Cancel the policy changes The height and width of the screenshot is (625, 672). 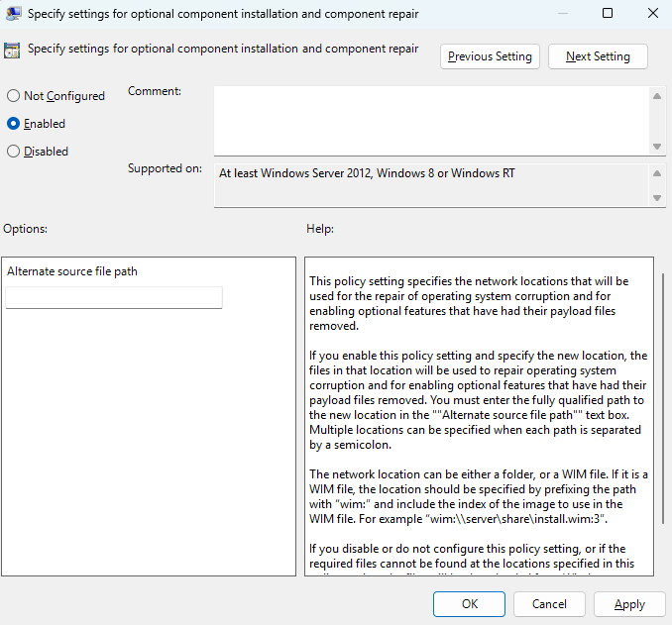tap(549, 604)
